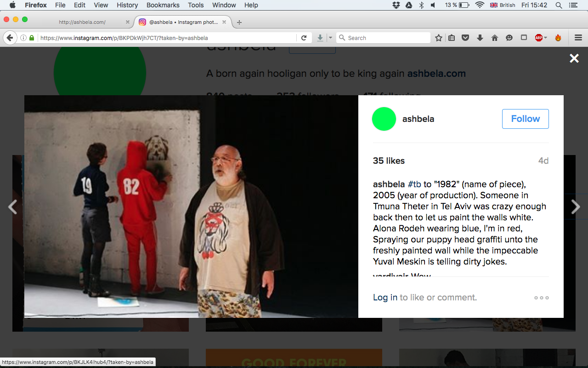Close the Instagram photo overlay
588x368 pixels.
[574, 58]
